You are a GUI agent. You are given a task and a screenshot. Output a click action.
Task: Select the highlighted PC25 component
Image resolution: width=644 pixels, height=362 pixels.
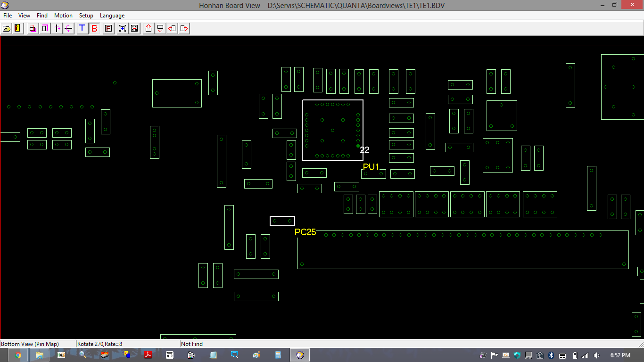282,221
